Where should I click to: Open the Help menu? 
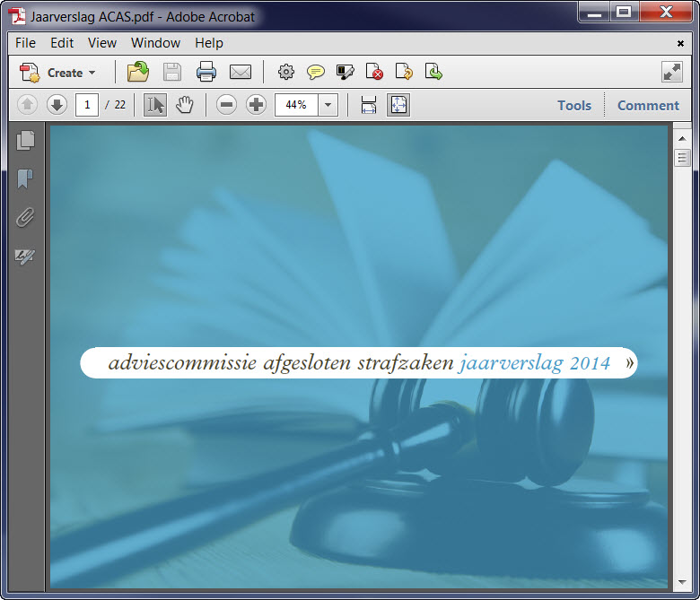click(209, 43)
